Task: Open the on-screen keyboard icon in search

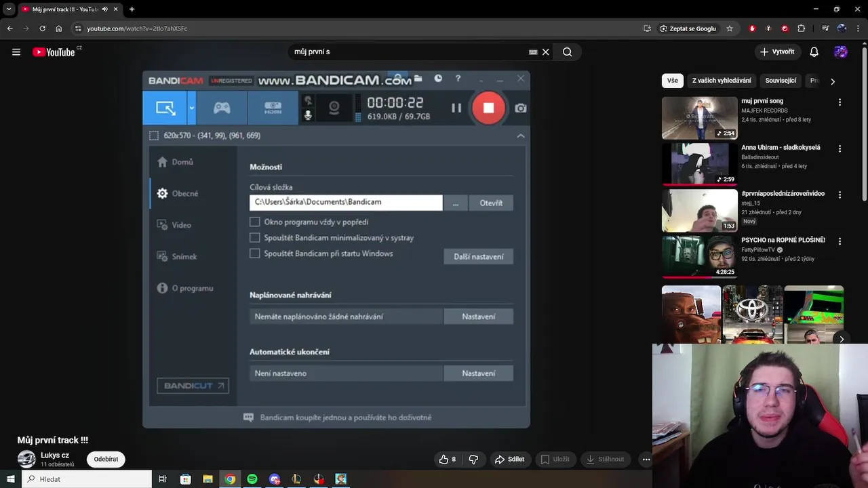Action: pyautogui.click(x=533, y=52)
